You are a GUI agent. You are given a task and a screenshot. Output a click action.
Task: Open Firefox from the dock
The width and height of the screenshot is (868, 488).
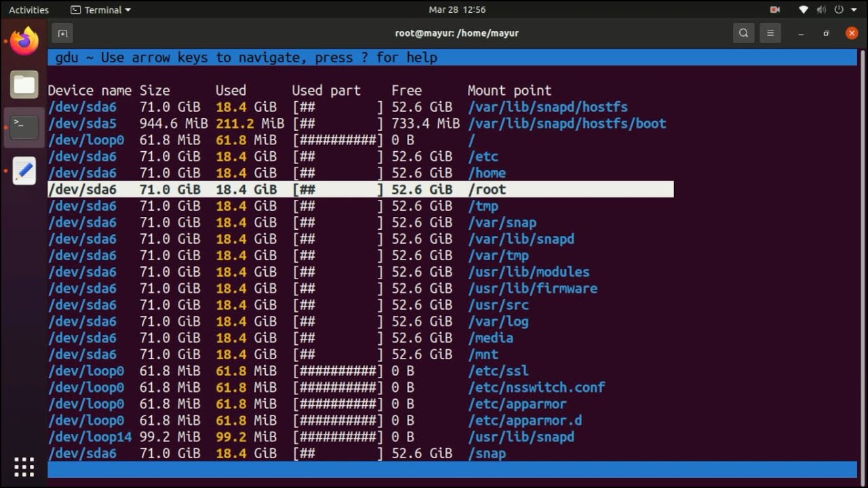coord(24,41)
